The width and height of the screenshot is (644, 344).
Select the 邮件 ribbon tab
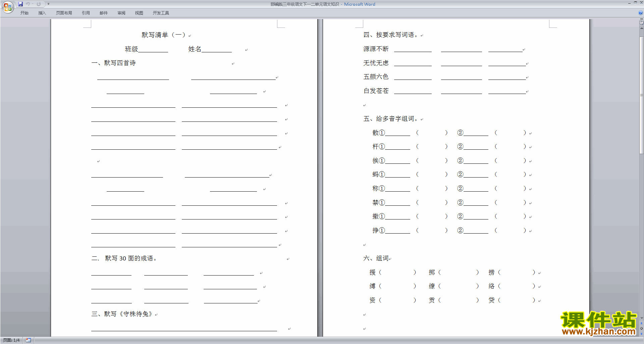click(x=104, y=13)
